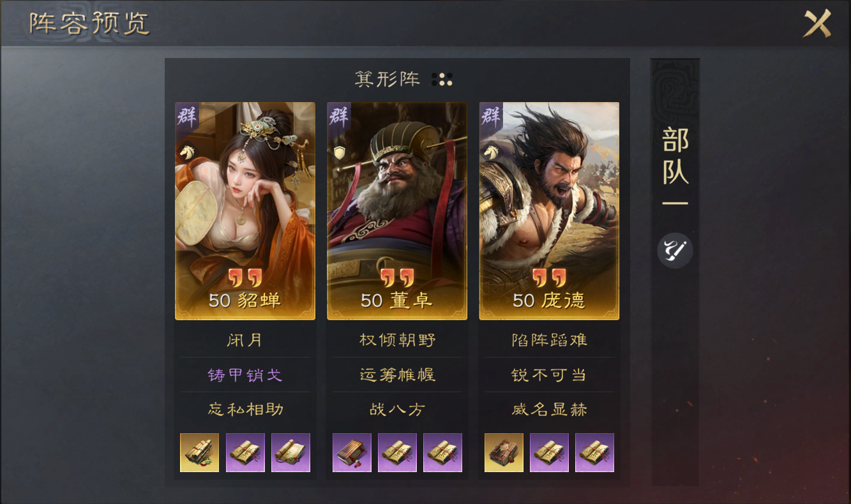The image size is (851, 504).
Task: Open the 庞德 hero card
Action: coord(549,211)
